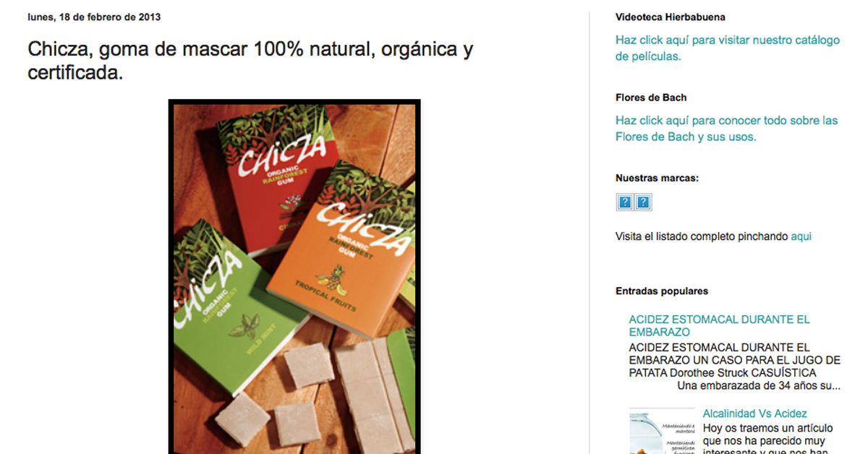
Task: Open the Flores de Bach info link
Action: 727,128
